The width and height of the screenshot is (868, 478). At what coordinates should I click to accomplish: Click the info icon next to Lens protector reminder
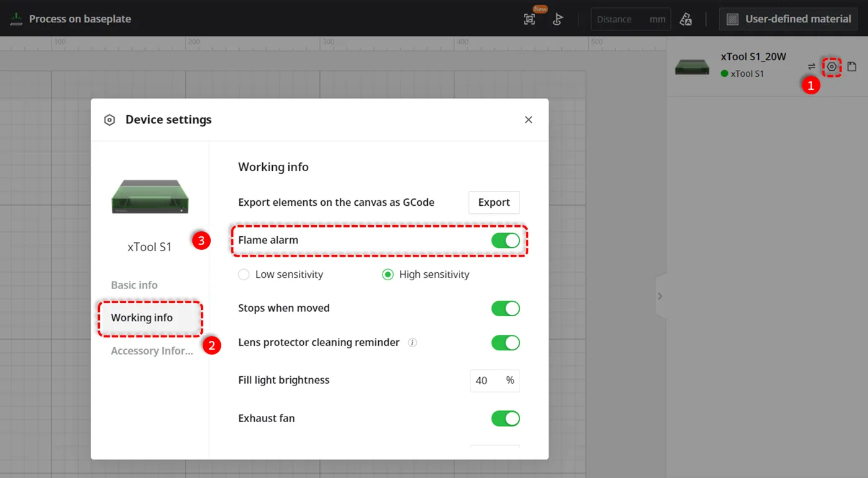pyautogui.click(x=412, y=342)
